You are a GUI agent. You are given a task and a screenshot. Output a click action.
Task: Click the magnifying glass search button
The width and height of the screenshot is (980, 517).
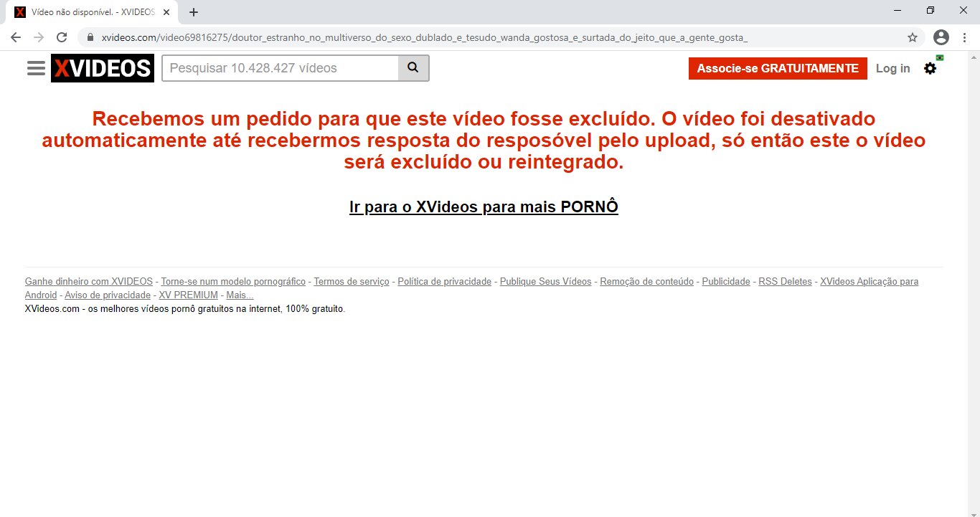pyautogui.click(x=413, y=68)
